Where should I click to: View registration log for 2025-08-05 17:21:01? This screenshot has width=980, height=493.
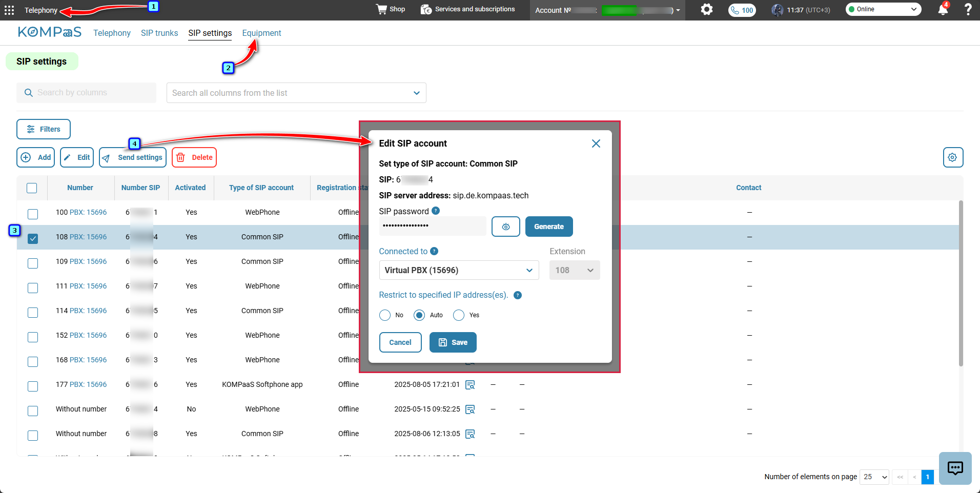click(x=470, y=384)
